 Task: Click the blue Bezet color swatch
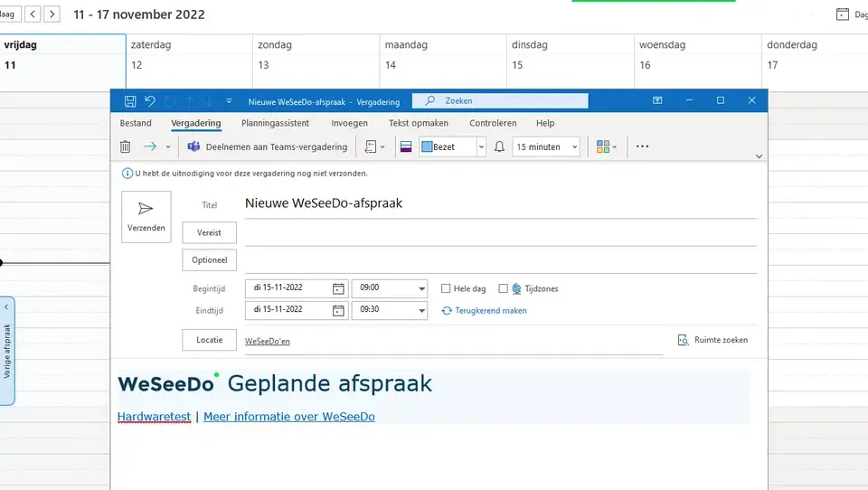pyautogui.click(x=427, y=146)
